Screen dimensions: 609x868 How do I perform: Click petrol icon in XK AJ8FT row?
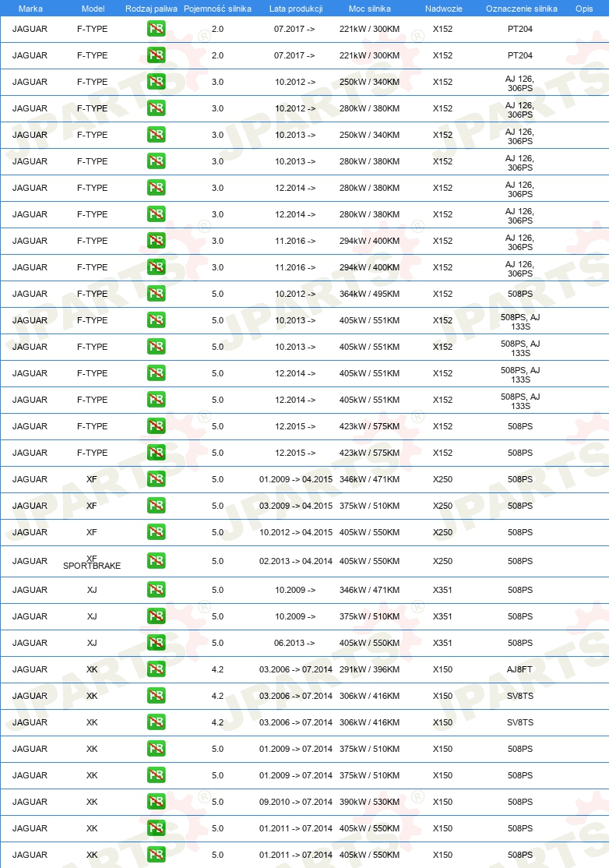coord(157,670)
